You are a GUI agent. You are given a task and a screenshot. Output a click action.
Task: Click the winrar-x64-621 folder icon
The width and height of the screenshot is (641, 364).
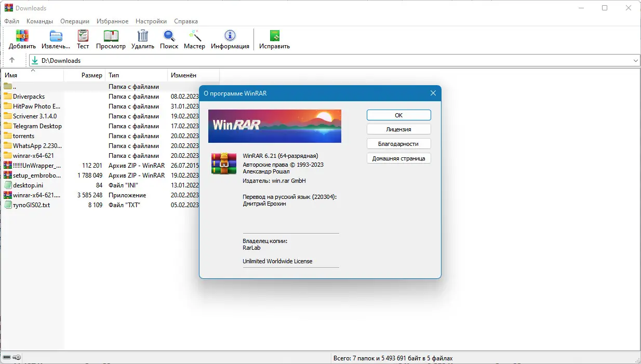click(8, 156)
